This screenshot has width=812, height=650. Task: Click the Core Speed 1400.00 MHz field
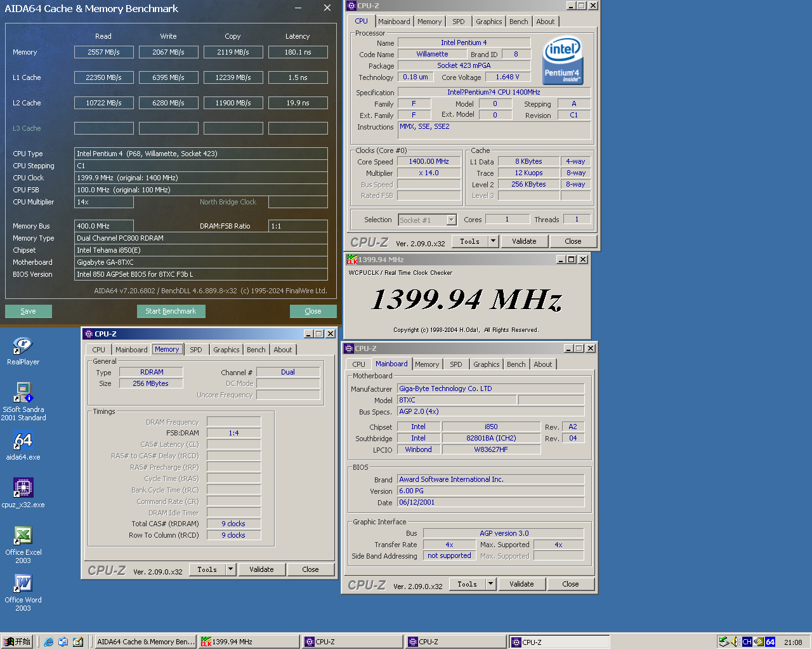pos(429,162)
